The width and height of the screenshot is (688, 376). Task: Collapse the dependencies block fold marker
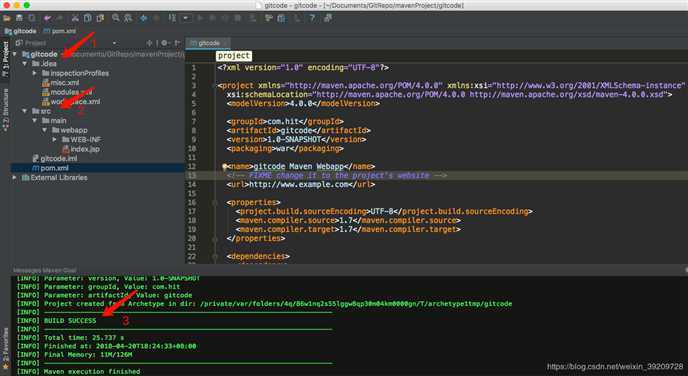[215, 256]
